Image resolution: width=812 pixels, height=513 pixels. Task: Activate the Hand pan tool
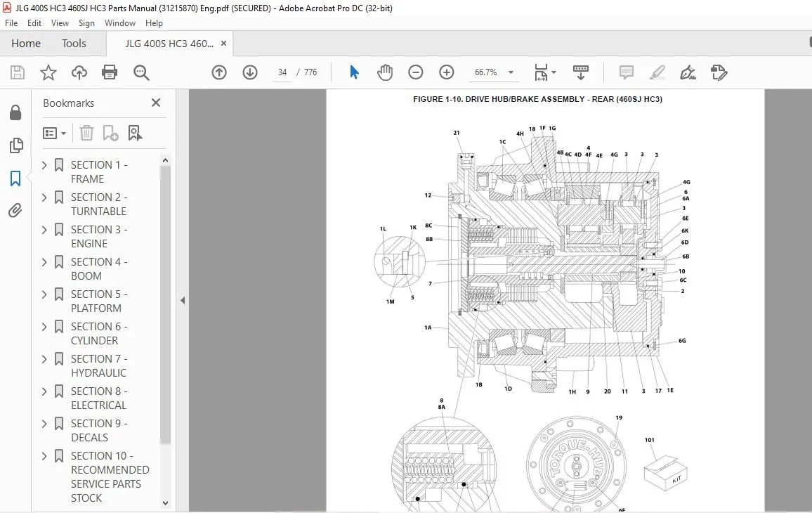pyautogui.click(x=385, y=72)
